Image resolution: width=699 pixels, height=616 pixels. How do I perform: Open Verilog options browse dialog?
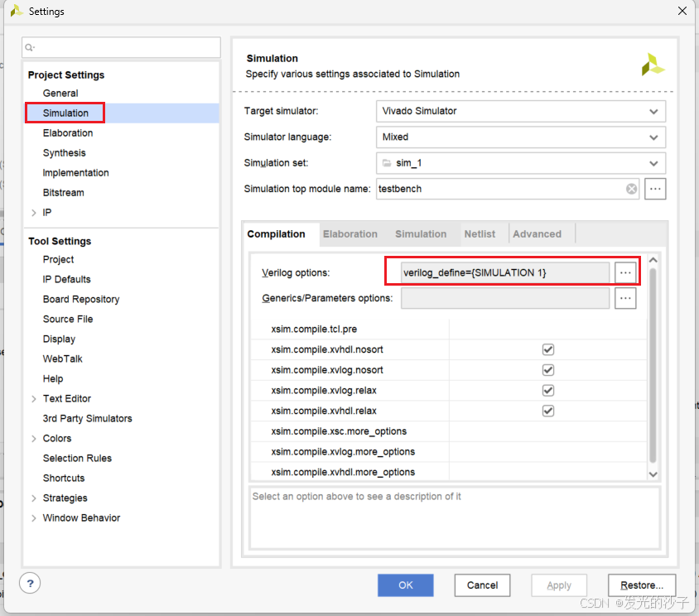click(625, 272)
